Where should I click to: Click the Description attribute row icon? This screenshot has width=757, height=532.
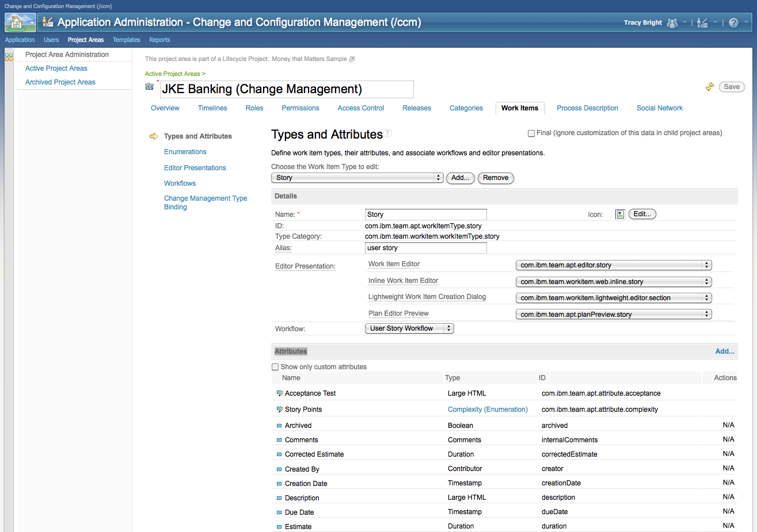(279, 498)
